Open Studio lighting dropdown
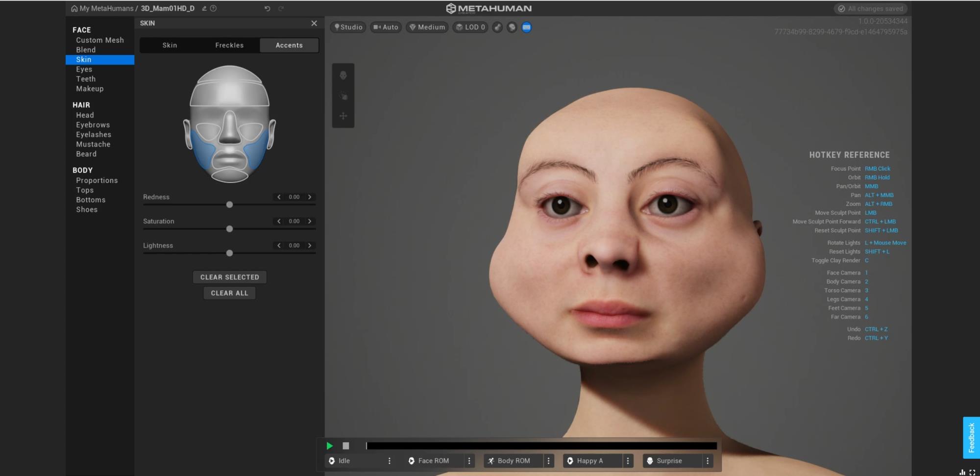Screen dimensions: 980x476 click(x=348, y=27)
